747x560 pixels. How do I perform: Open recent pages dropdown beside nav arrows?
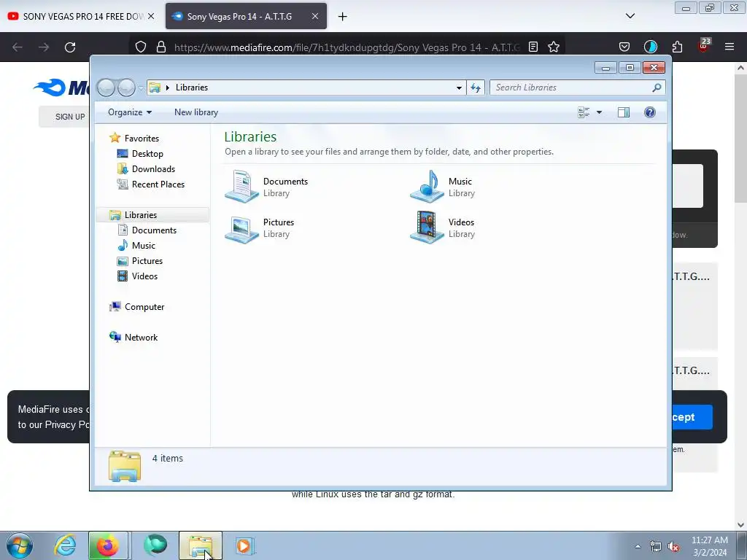coord(141,88)
